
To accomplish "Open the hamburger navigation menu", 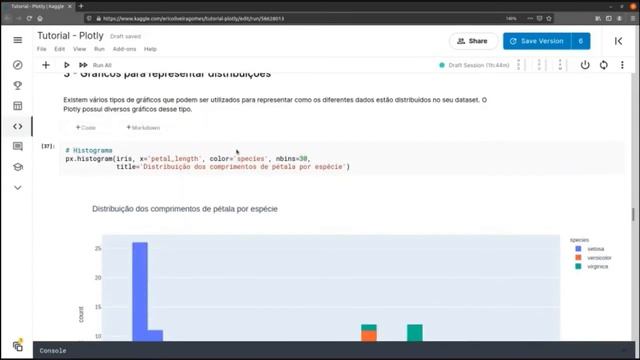I will click(x=18, y=40).
